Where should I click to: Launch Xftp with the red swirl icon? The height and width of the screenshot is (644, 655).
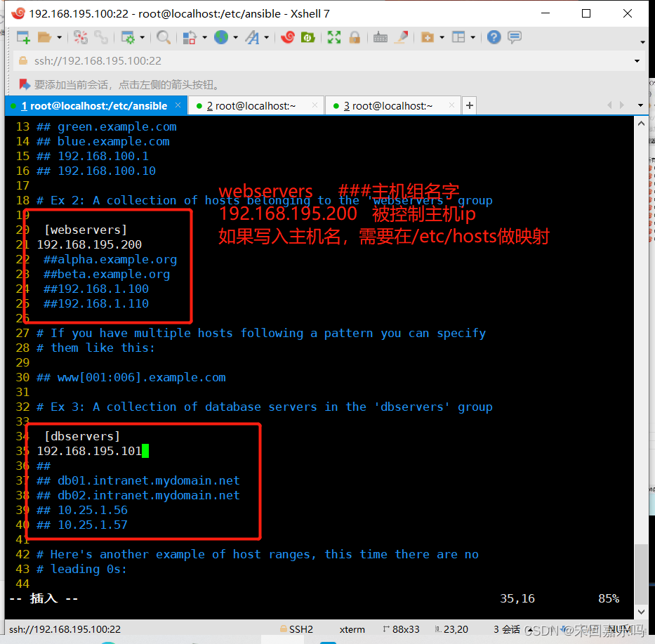[x=287, y=38]
